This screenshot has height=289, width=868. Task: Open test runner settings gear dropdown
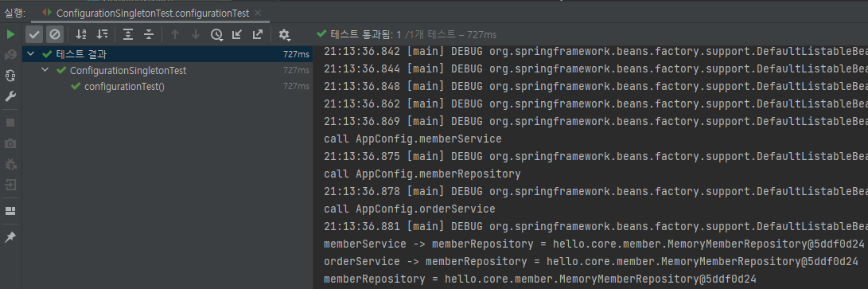point(285,34)
